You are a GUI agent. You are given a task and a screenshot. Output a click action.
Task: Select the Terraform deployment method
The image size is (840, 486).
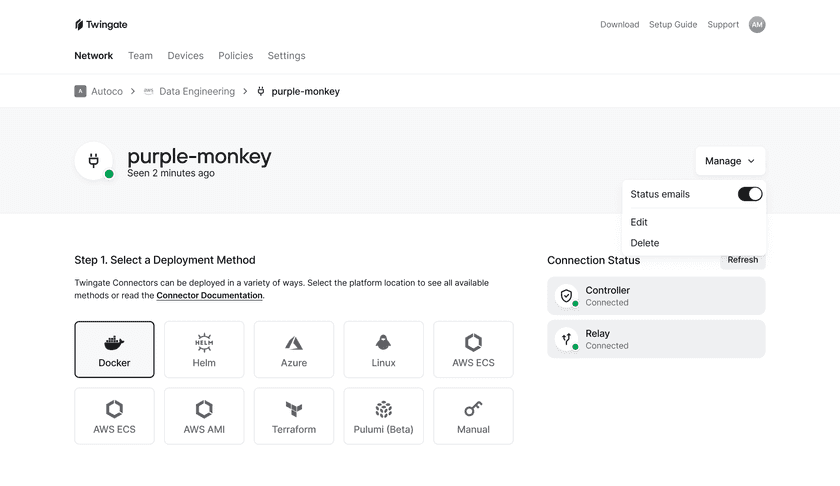click(x=294, y=416)
